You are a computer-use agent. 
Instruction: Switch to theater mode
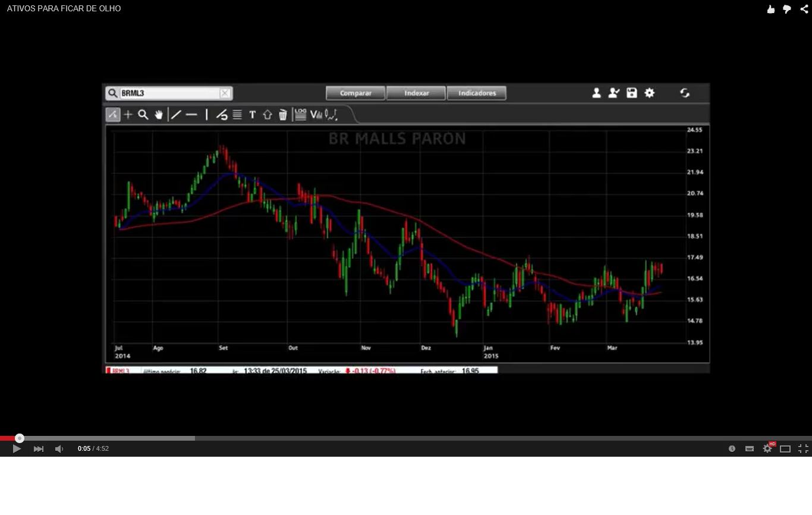pyautogui.click(x=785, y=449)
